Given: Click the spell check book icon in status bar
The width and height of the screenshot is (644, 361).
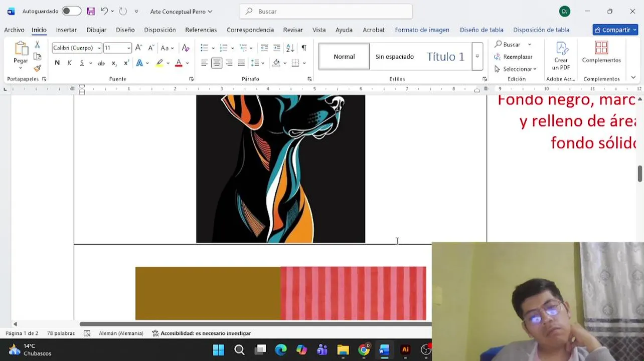Looking at the screenshot, I should point(87,333).
